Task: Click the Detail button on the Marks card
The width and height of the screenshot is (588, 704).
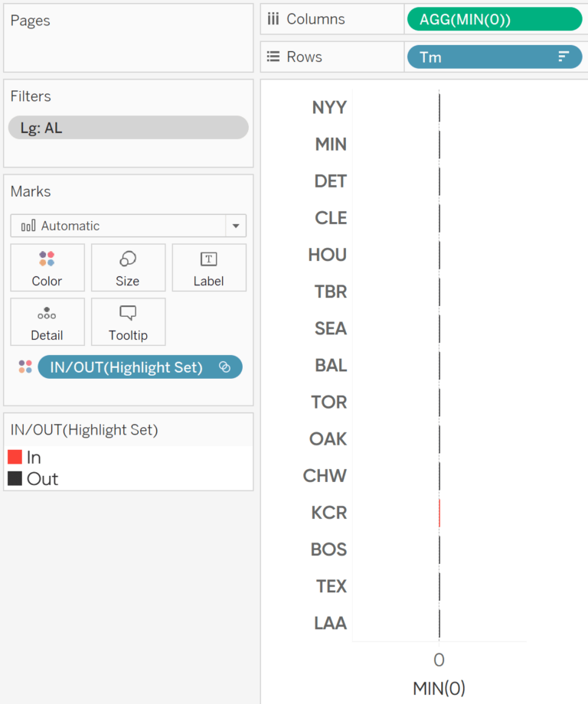Action: click(47, 321)
